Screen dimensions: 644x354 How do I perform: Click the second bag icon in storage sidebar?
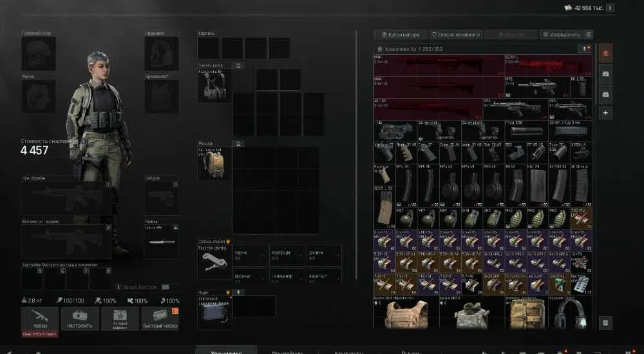tap(605, 94)
